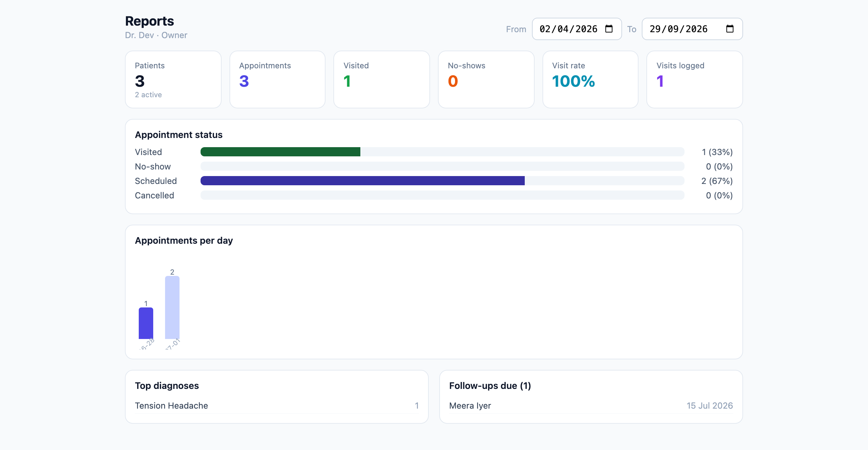Open the To date calendar picker icon
This screenshot has width=868, height=450.
(730, 29)
